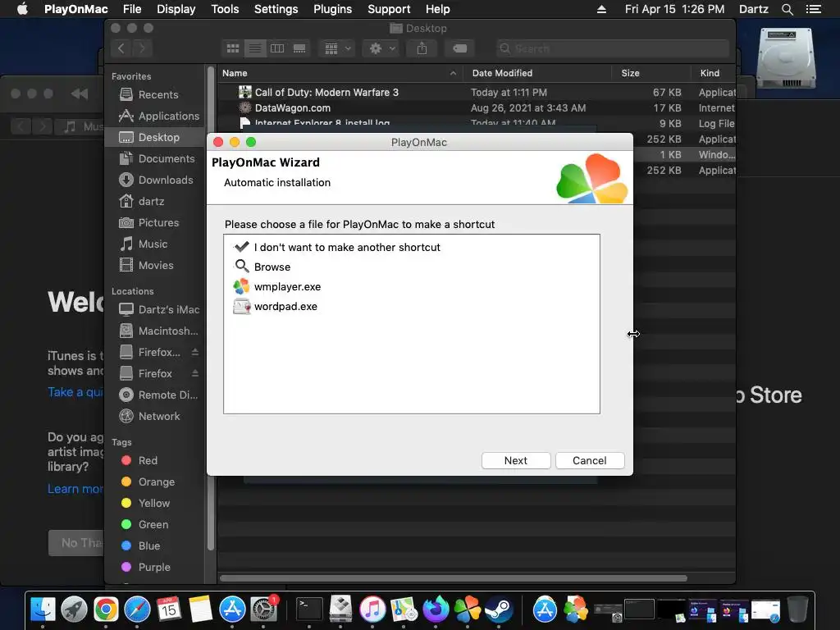Switch Finder to column view
Viewport: 840px width, 630px height.
[x=277, y=48]
